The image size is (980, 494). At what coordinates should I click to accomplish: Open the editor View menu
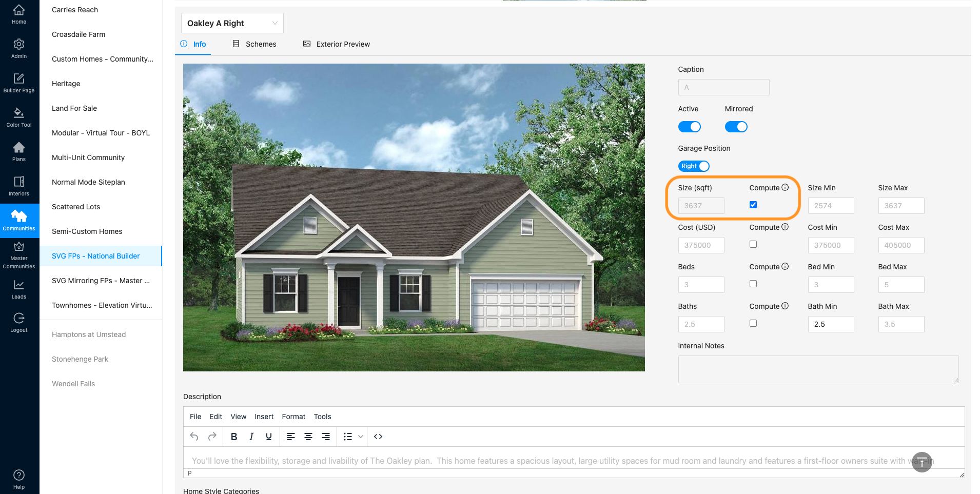coord(238,417)
